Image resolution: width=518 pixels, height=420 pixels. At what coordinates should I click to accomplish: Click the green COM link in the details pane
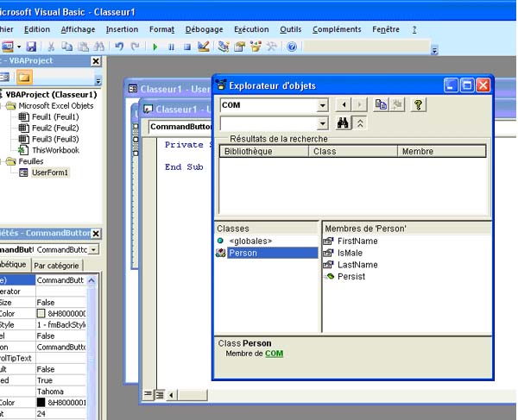tap(275, 354)
